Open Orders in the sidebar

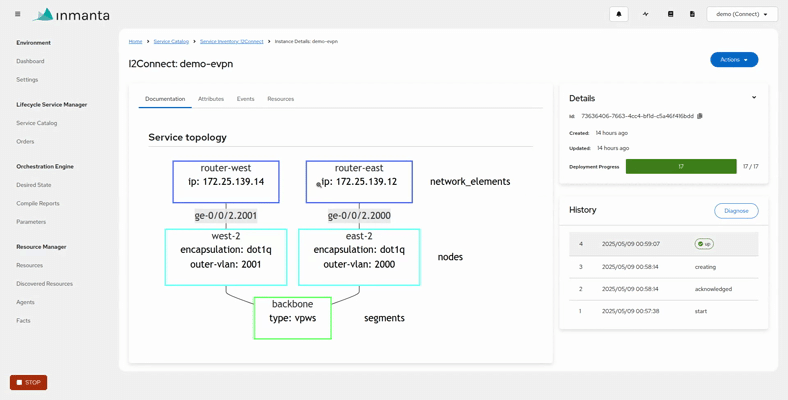coord(25,142)
